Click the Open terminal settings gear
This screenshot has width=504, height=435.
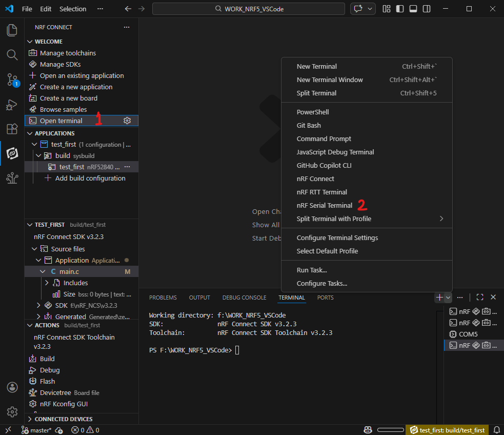pos(127,121)
